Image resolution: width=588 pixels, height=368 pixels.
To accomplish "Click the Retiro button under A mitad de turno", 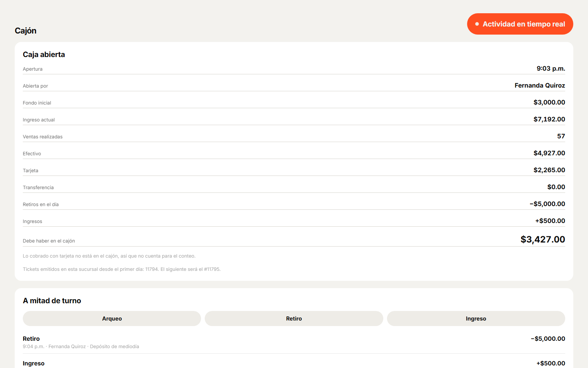I will point(294,319).
